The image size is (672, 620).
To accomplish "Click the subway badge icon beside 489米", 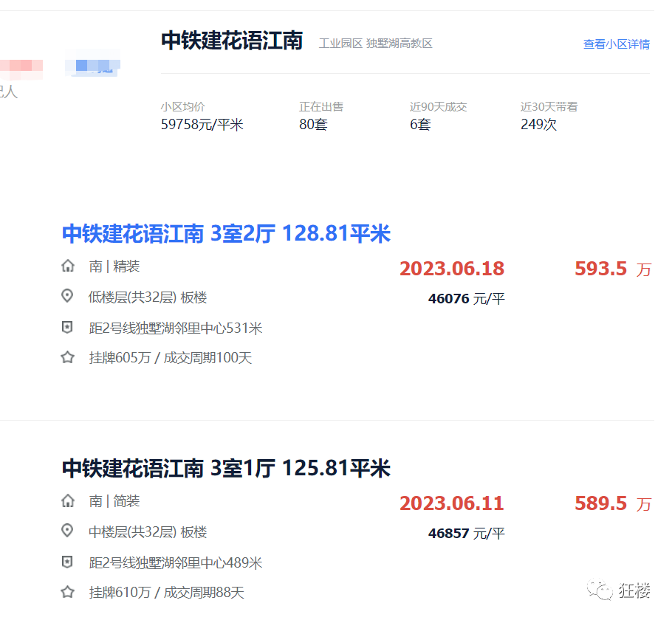I will [x=67, y=562].
